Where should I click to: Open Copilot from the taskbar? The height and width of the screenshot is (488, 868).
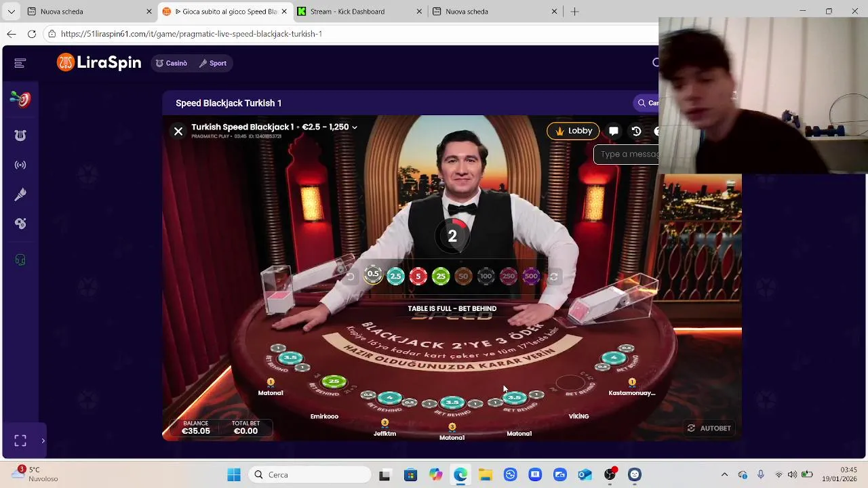(x=435, y=474)
